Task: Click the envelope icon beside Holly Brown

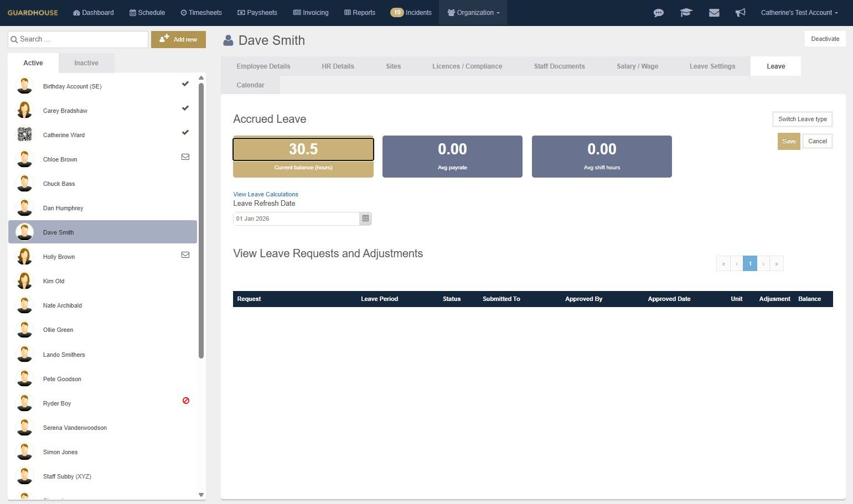Action: 185,255
